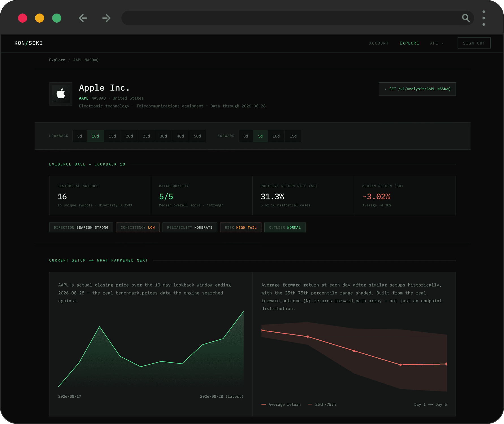Click the Risk High Tail tag

pyautogui.click(x=241, y=227)
